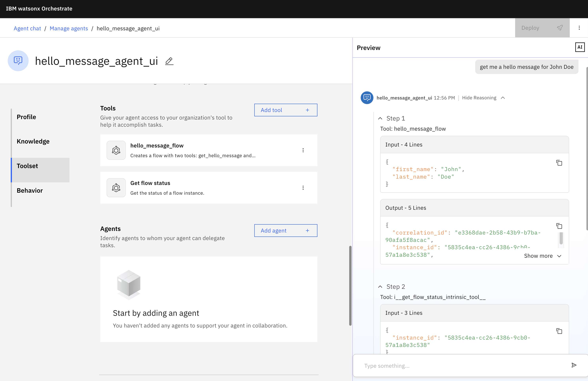Copy the Step 2 input JSON
This screenshot has height=381, width=588.
click(x=559, y=331)
